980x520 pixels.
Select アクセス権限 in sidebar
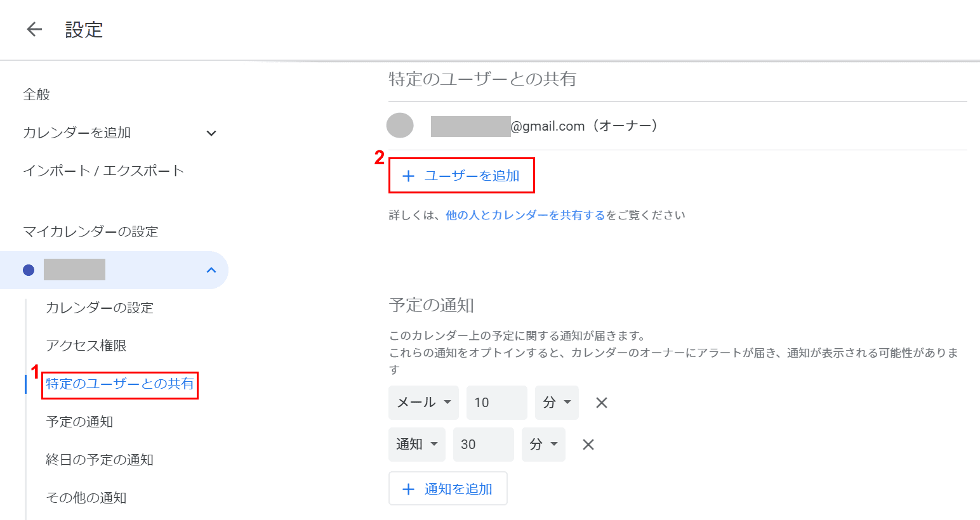86,346
